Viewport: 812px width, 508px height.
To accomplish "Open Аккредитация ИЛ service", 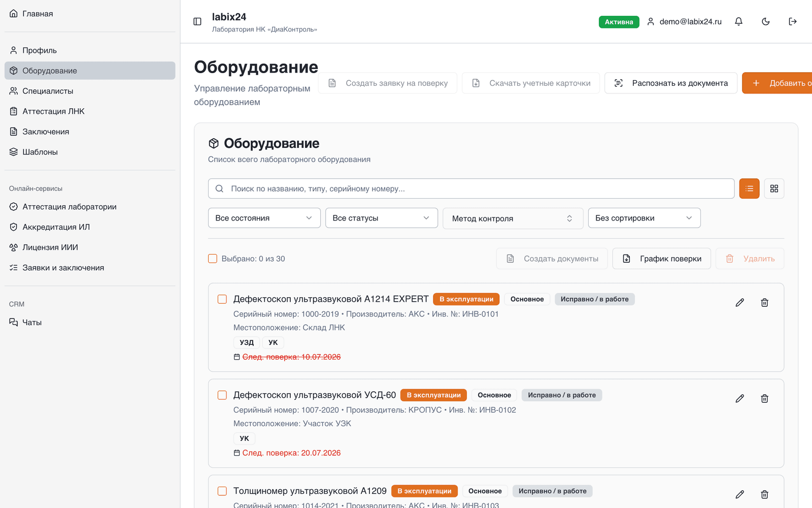I will (x=90, y=227).
